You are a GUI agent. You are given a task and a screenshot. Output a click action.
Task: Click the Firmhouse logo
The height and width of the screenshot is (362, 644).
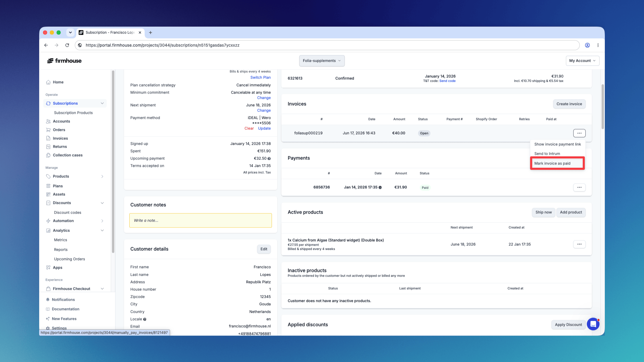pyautogui.click(x=64, y=61)
